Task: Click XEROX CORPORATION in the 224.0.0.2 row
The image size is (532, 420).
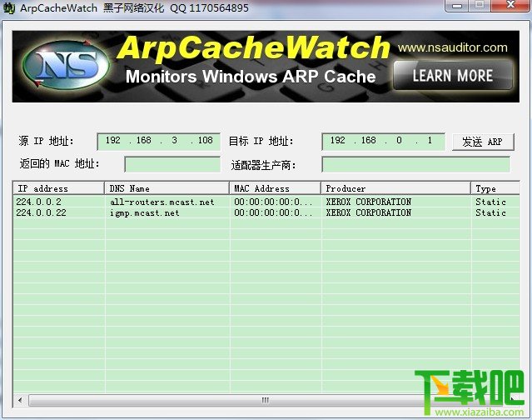Action: (369, 202)
